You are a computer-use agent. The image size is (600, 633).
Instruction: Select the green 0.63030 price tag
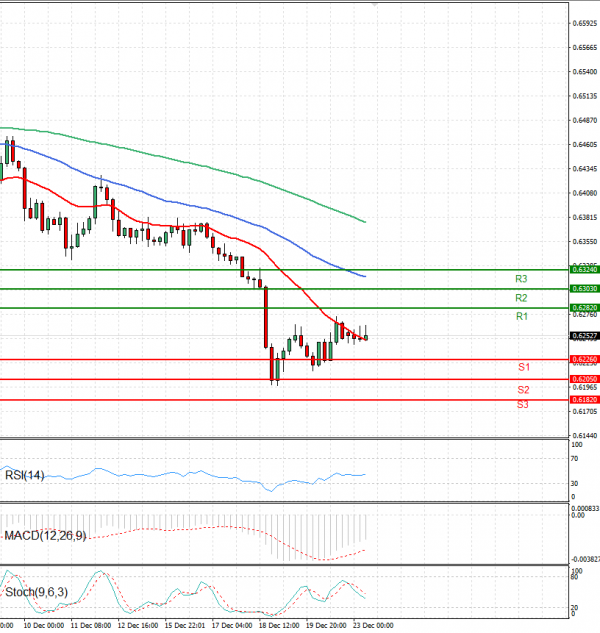(x=584, y=289)
